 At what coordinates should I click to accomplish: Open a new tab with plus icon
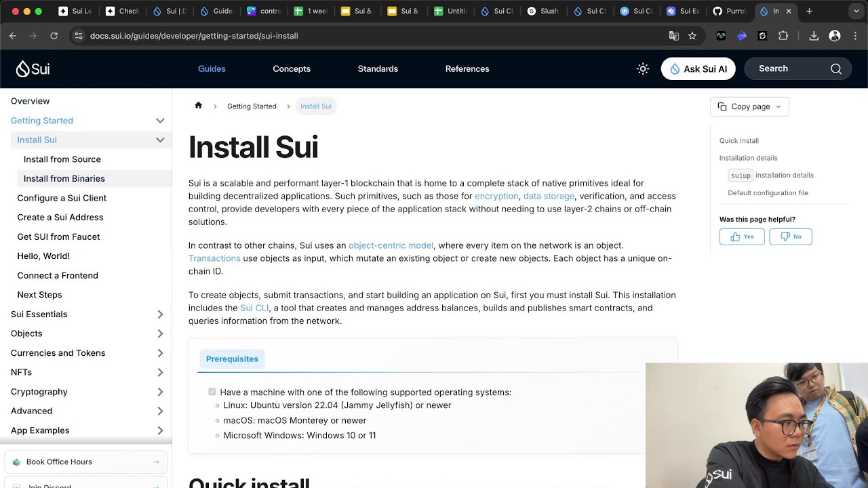pyautogui.click(x=809, y=11)
